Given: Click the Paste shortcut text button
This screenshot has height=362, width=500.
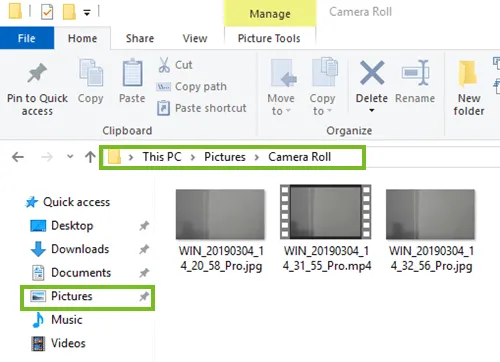Looking at the screenshot, I should coord(211,108).
